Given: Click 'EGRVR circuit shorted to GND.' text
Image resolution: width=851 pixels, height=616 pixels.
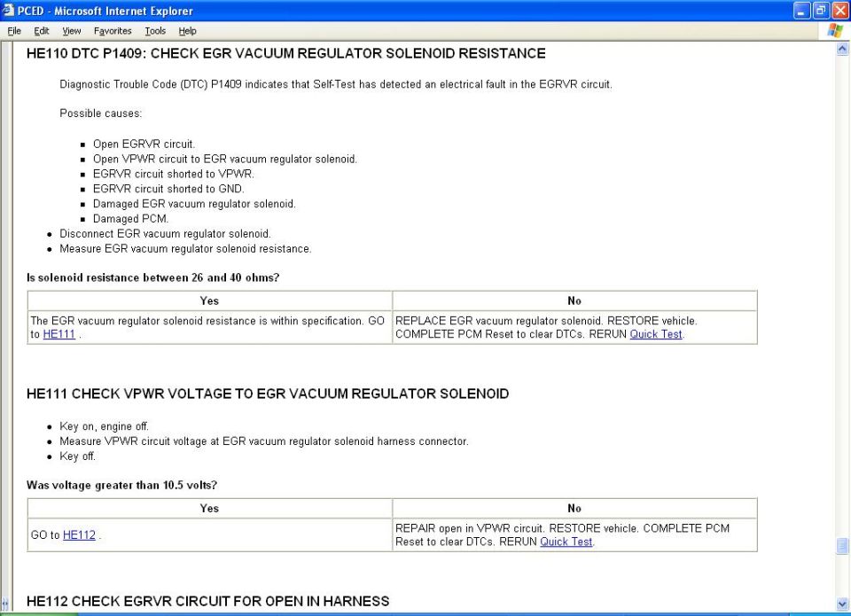Looking at the screenshot, I should [x=168, y=189].
